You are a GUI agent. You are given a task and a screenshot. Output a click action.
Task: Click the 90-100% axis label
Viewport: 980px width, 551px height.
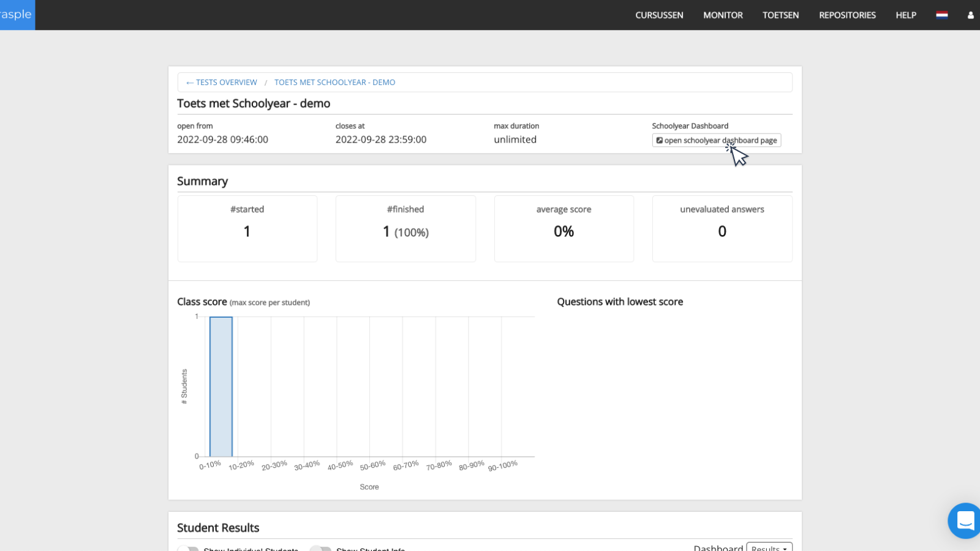tap(503, 466)
